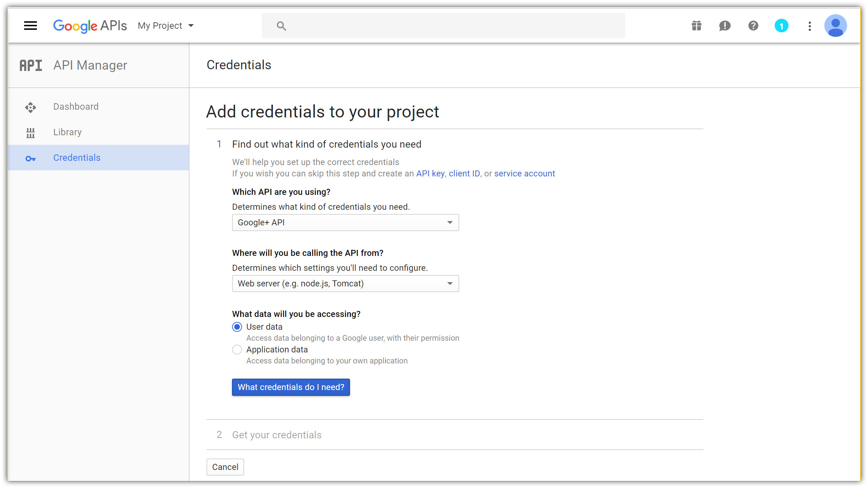Select the User data radio button
This screenshot has width=868, height=488.
tap(237, 327)
